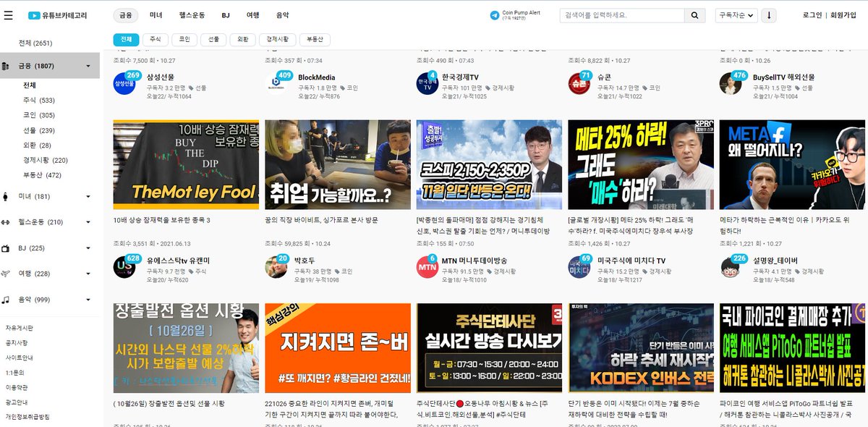Select the 전체 filter chip
Image resolution: width=868 pixels, height=427 pixels.
tap(126, 40)
